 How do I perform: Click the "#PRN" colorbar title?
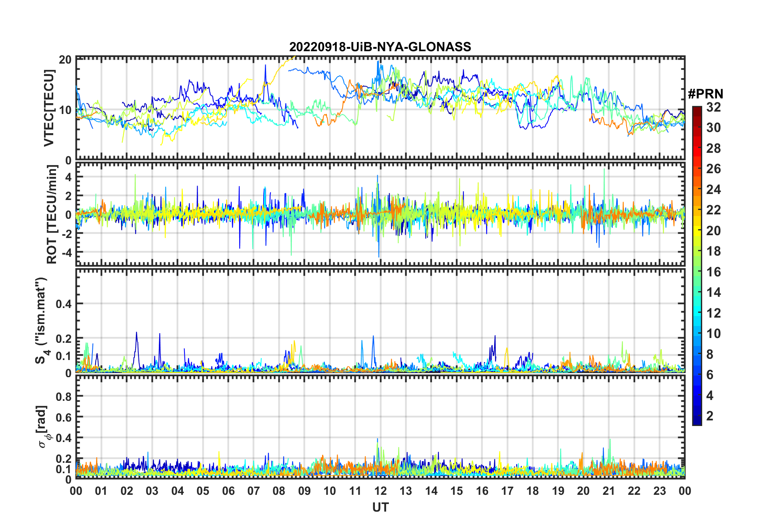[x=705, y=94]
